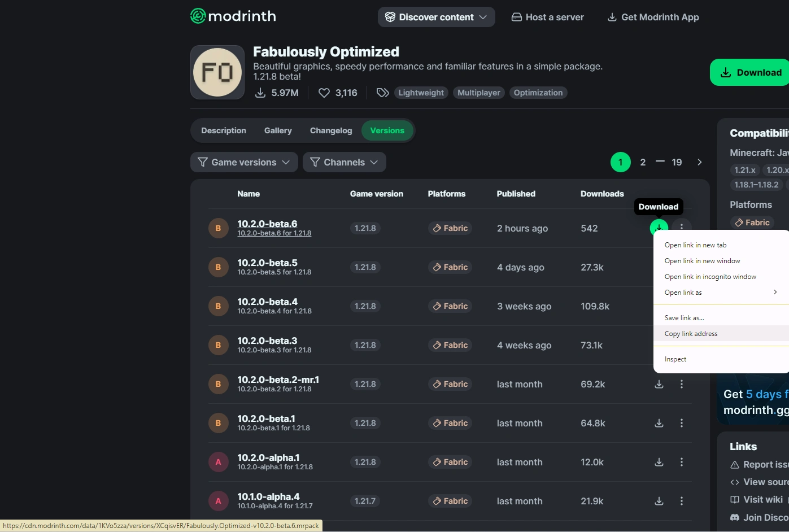Open the Fabulously Optimized project icon
Screen dimensions: 789x532
[x=217, y=72]
